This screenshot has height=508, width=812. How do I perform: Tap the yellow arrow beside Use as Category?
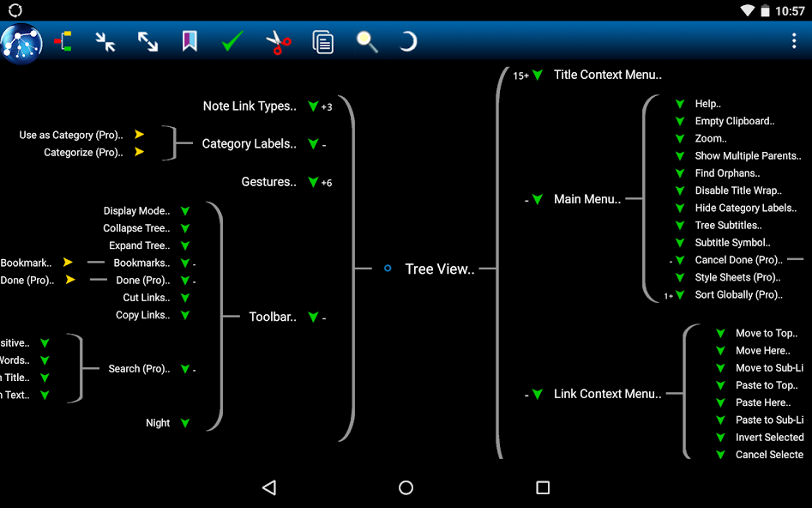coord(139,134)
